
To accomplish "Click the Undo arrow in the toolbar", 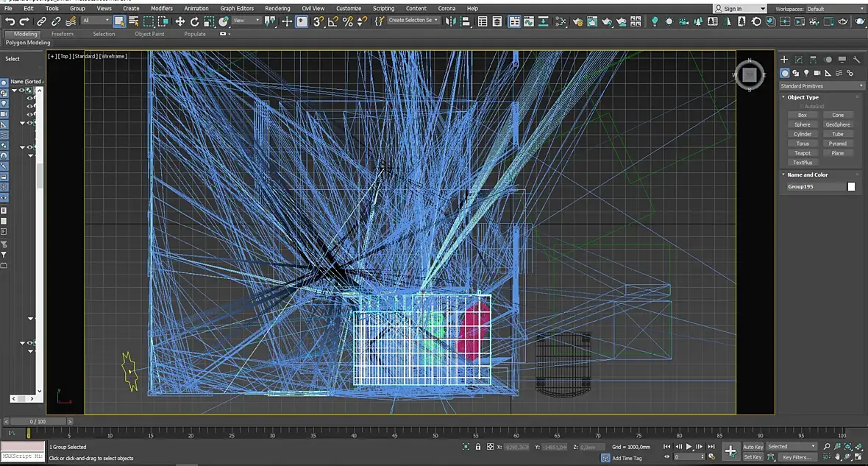I will [x=10, y=21].
